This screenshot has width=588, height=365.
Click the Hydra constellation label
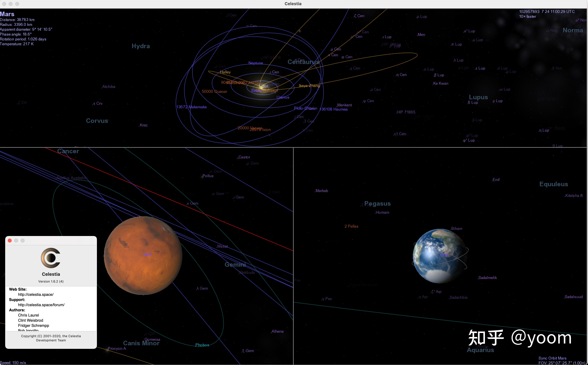[x=141, y=46]
